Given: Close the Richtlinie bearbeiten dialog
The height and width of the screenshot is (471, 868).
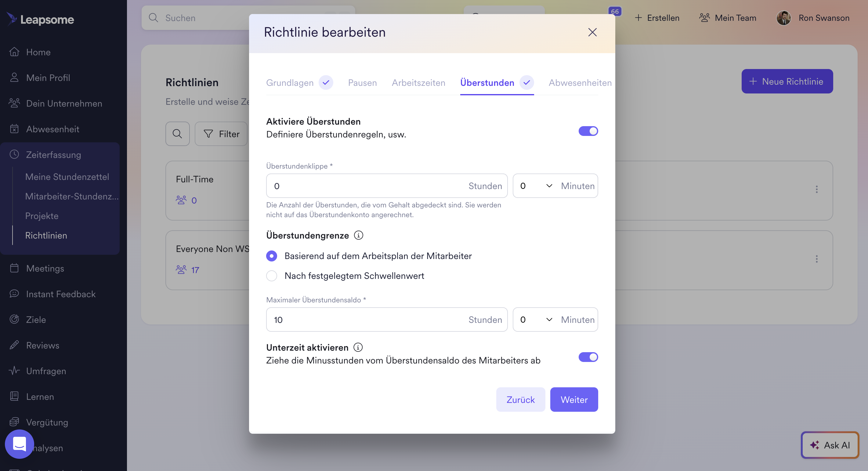Looking at the screenshot, I should (592, 32).
